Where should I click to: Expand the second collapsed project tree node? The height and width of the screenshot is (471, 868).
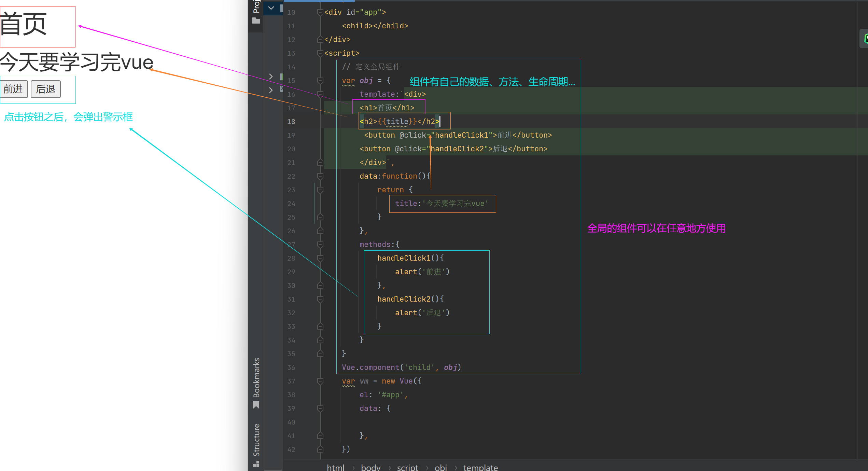(x=271, y=90)
